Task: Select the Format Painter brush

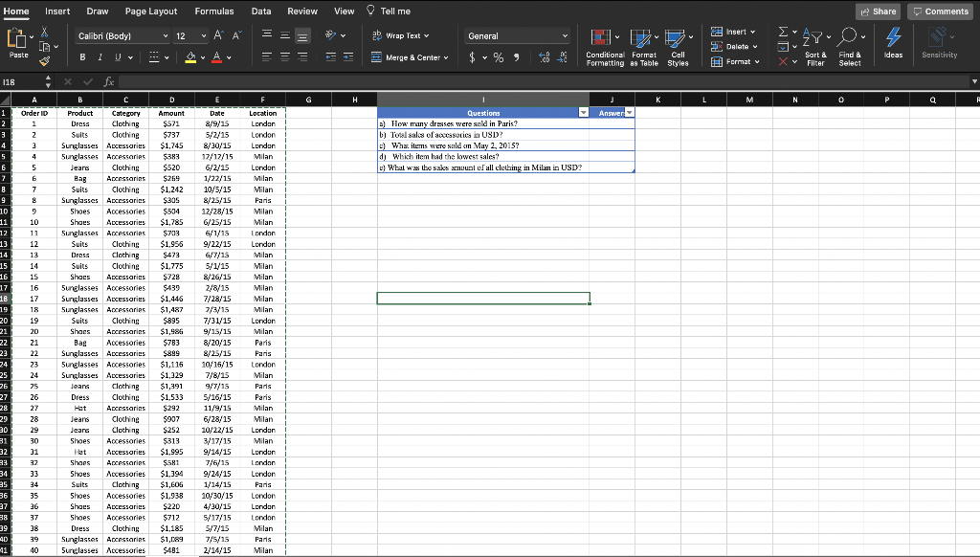Action: tap(44, 61)
